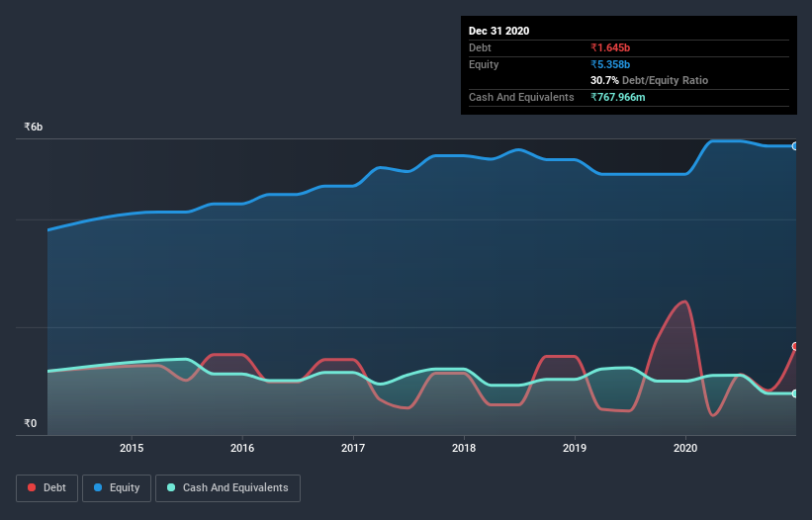Viewport: 812px width, 520px height.
Task: Click the blue Equity legend dot
Action: 98,487
